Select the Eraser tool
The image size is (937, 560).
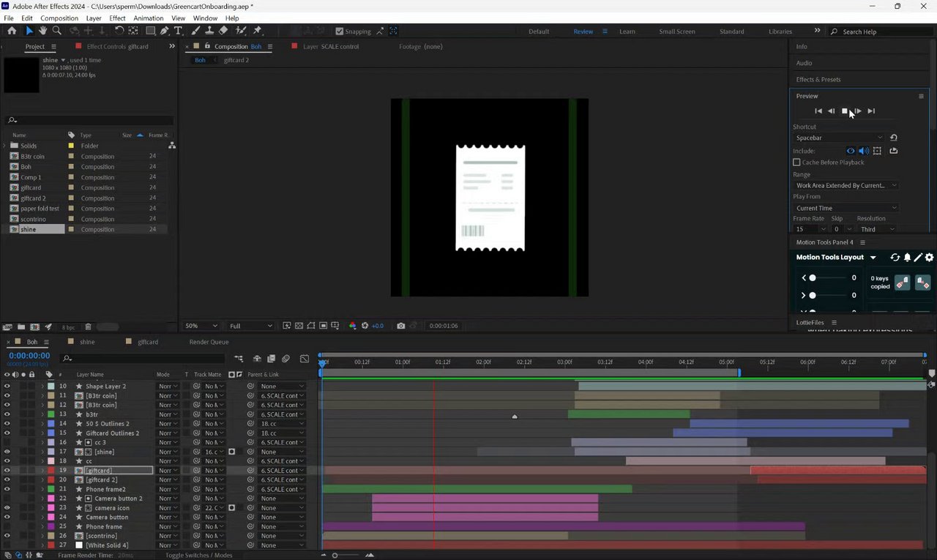pyautogui.click(x=224, y=31)
